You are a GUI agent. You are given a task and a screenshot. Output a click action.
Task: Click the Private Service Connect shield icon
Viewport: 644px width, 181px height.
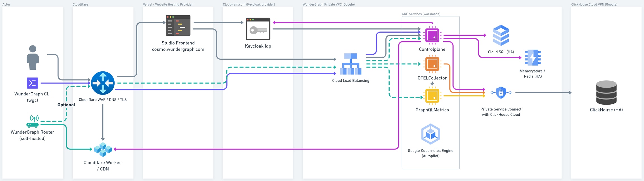(x=501, y=93)
